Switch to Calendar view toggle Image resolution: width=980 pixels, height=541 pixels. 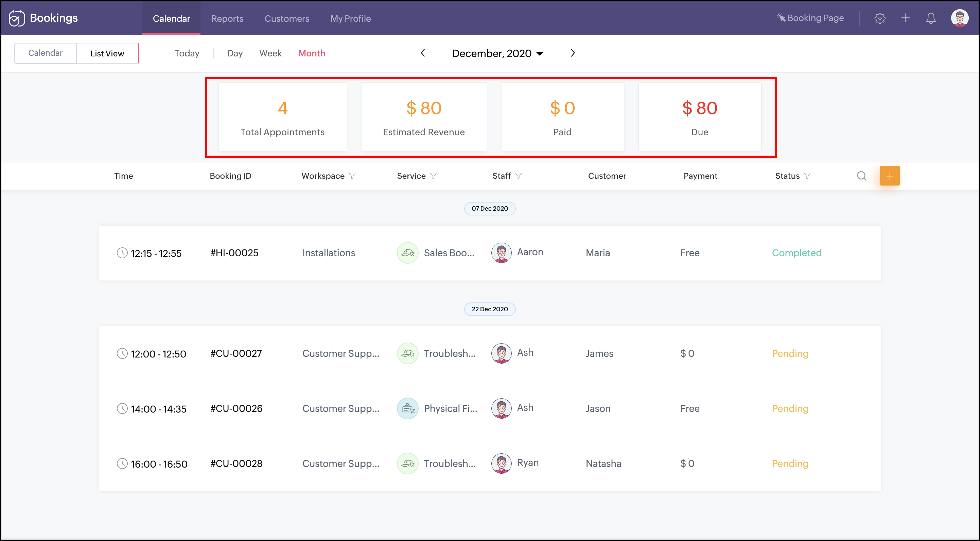point(45,53)
